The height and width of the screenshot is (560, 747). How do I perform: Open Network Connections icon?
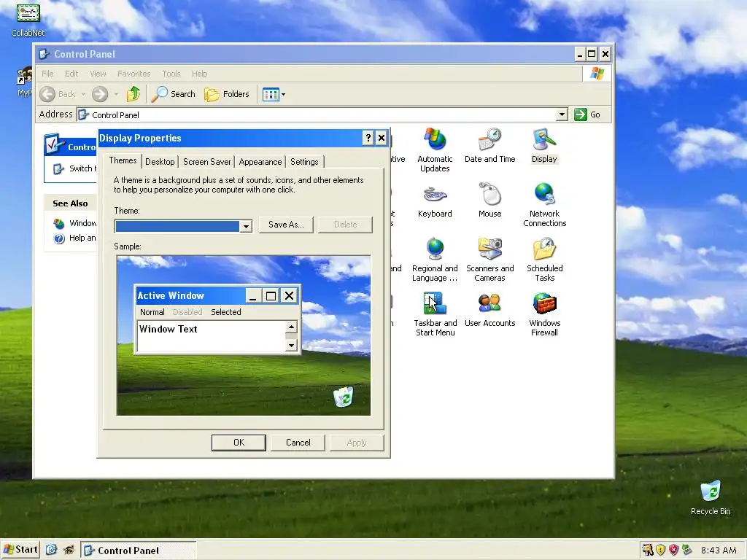544,205
